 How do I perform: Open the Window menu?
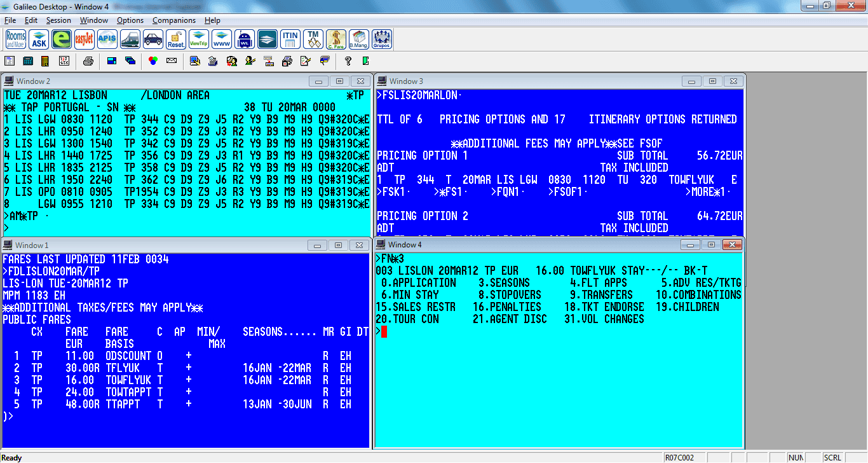(94, 20)
